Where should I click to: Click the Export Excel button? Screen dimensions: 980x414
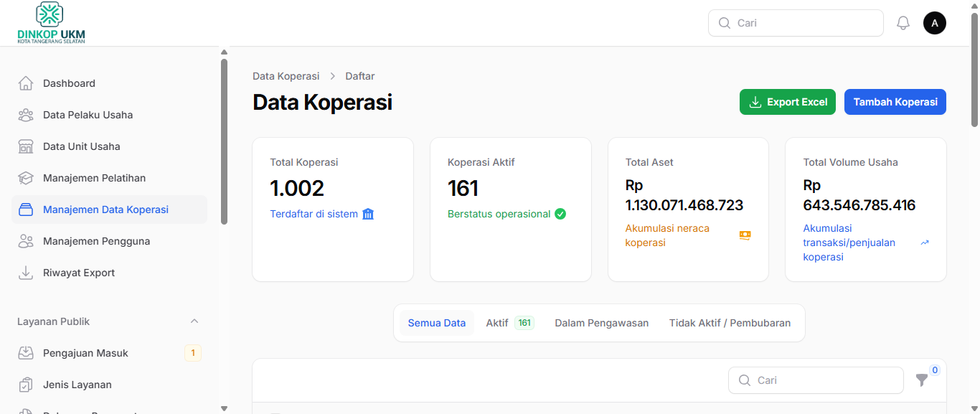click(x=788, y=102)
